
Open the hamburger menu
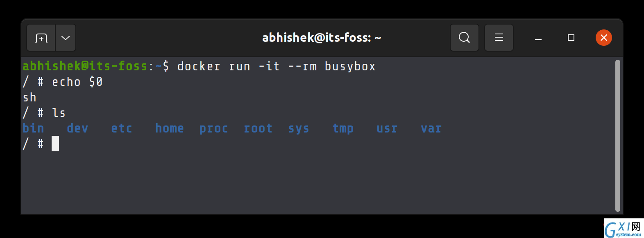[499, 38]
